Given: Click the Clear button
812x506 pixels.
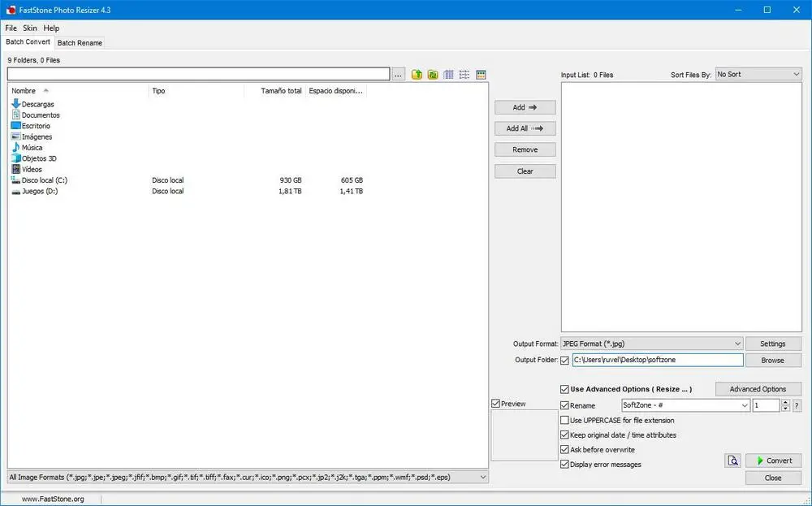Looking at the screenshot, I should click(x=525, y=171).
